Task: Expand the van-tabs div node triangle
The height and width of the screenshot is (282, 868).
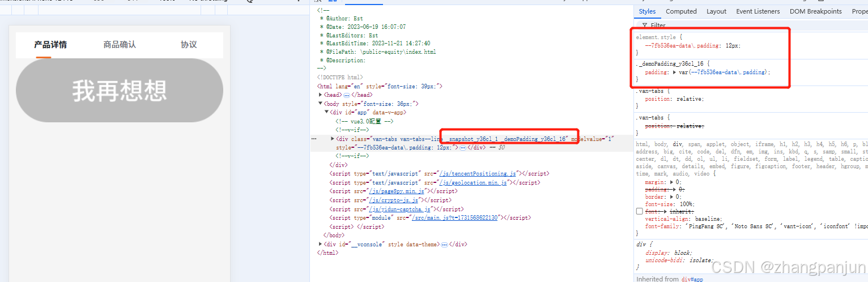Action: click(x=333, y=139)
